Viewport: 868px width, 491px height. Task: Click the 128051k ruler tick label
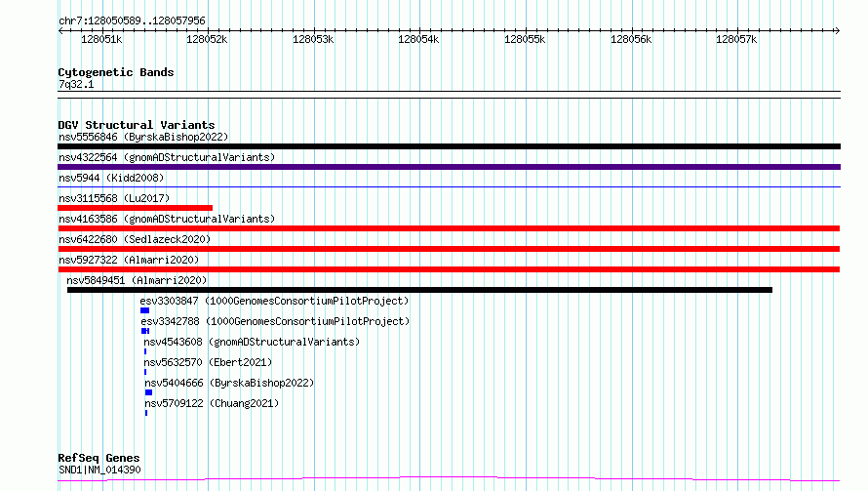click(101, 39)
